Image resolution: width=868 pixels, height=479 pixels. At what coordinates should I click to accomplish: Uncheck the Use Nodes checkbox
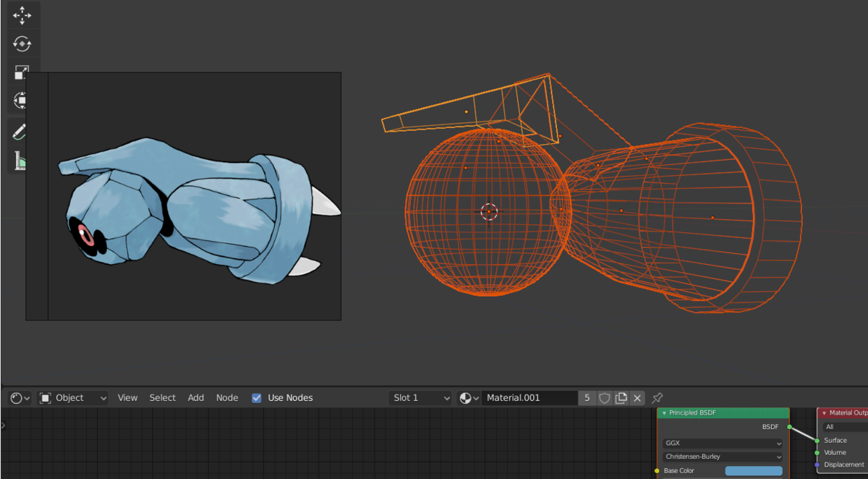(256, 398)
